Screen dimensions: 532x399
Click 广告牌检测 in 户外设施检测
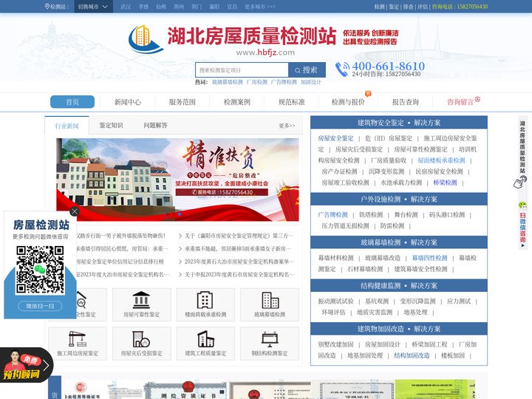tap(332, 215)
